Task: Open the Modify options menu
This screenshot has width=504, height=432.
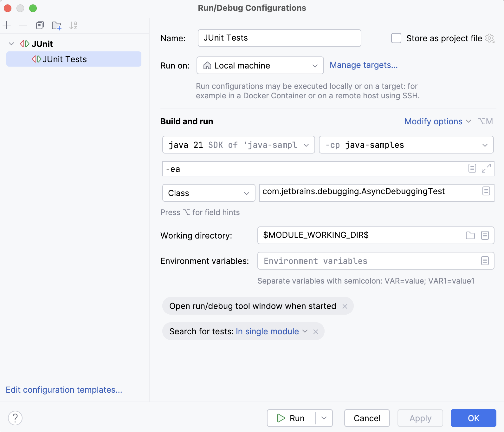Action: 437,121
